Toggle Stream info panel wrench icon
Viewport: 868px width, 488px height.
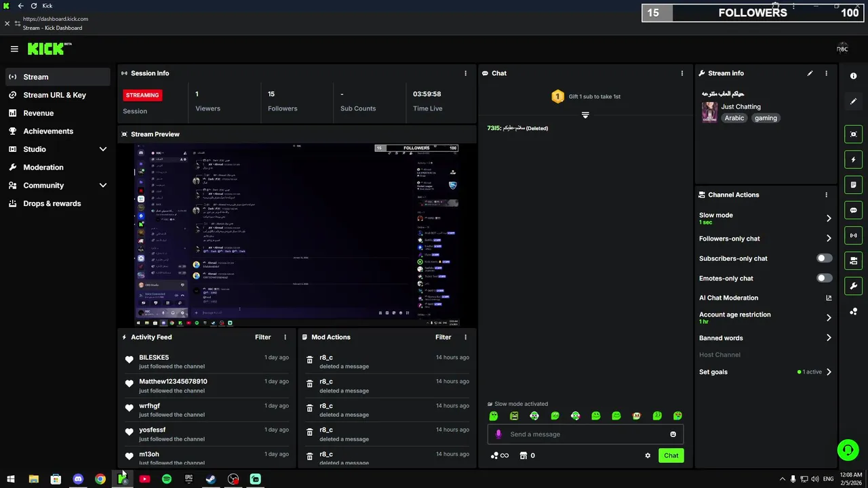pyautogui.click(x=853, y=286)
